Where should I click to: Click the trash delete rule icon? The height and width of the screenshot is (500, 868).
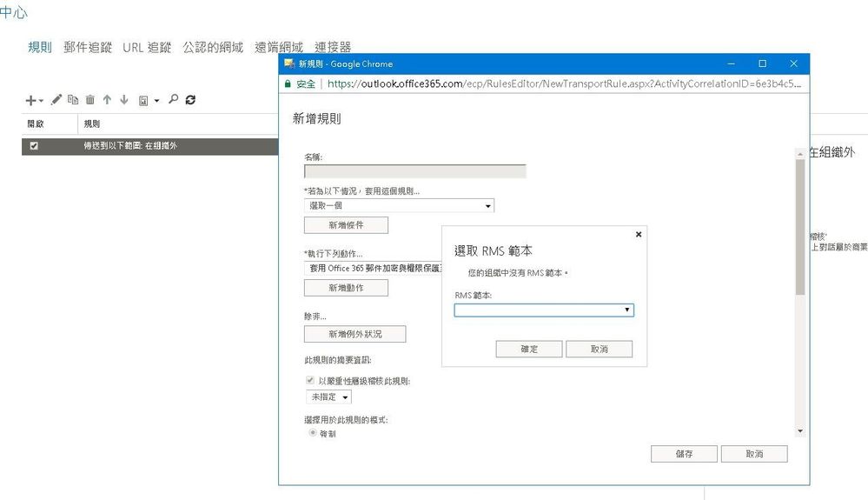[89, 100]
